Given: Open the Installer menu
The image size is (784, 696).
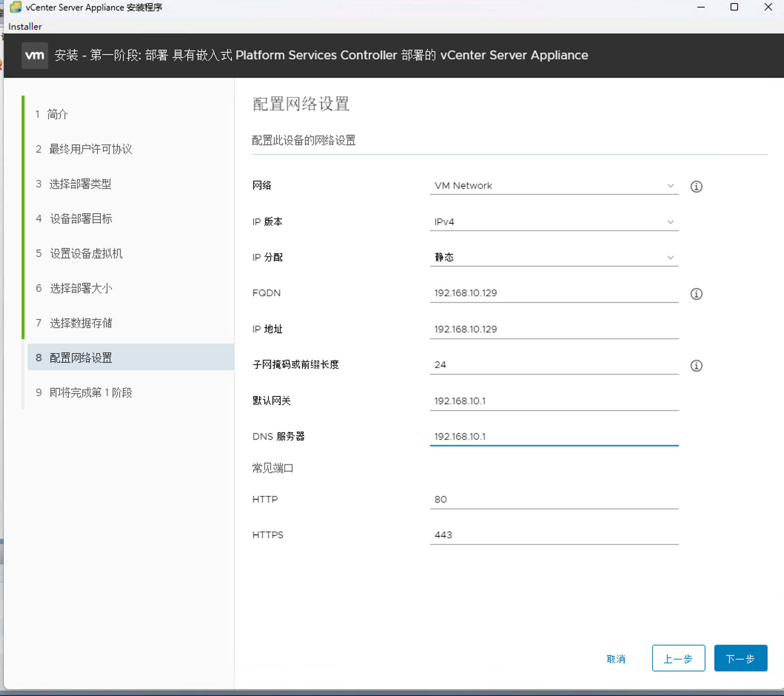Looking at the screenshot, I should coord(25,27).
